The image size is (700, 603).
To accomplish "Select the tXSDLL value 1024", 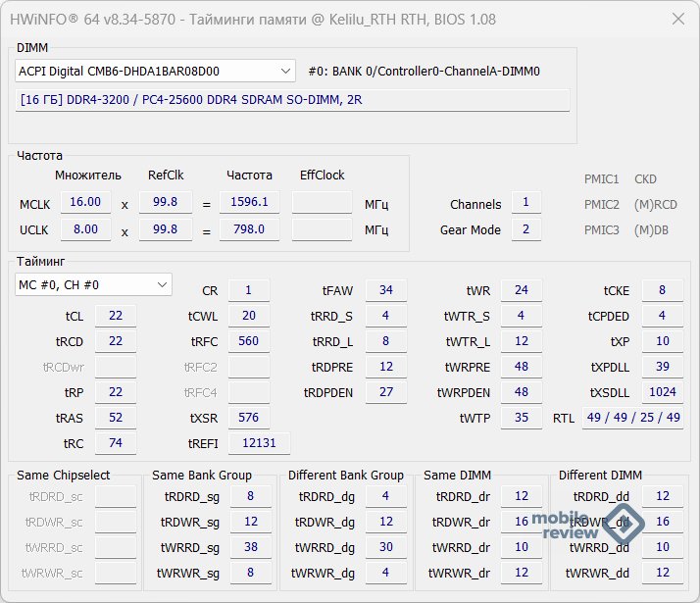I will coord(663,392).
